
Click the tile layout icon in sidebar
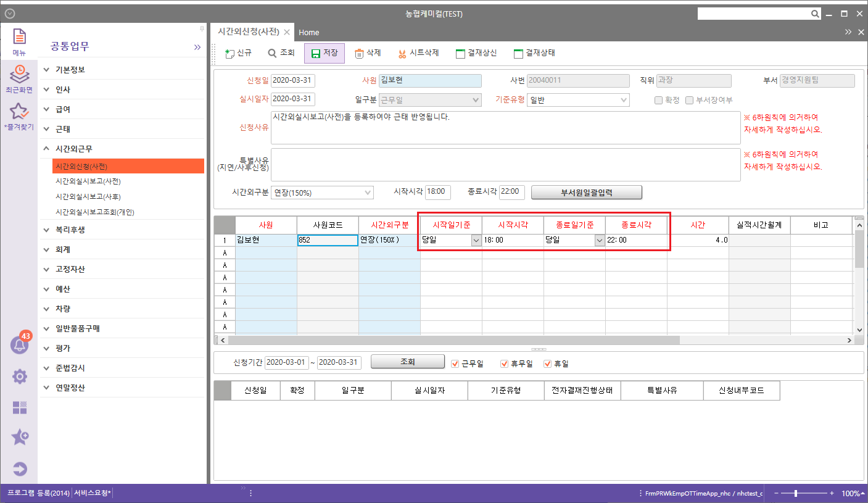point(20,407)
